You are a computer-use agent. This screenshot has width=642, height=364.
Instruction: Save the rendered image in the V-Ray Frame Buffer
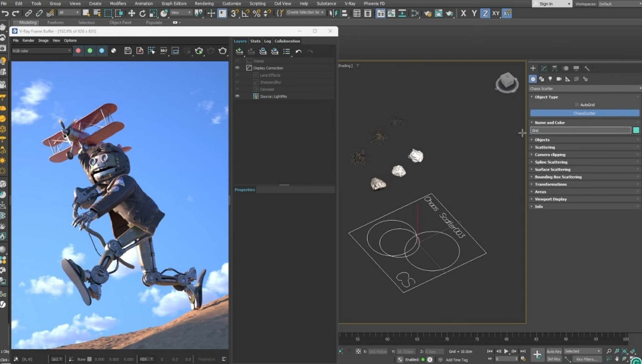pyautogui.click(x=128, y=51)
